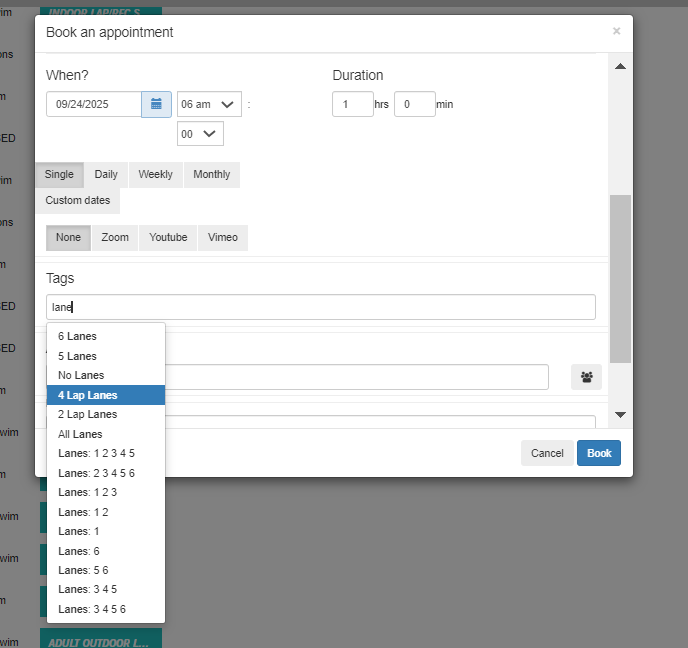The image size is (688, 648).
Task: Pick the 6 Lanes tag suggestion
Action: (106, 337)
